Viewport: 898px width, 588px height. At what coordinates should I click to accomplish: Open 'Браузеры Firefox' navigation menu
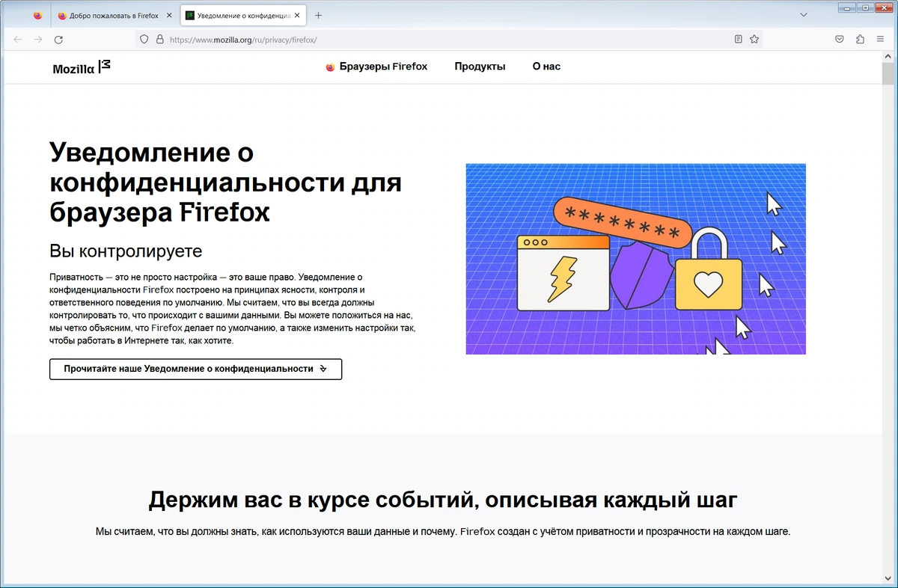[x=376, y=67]
